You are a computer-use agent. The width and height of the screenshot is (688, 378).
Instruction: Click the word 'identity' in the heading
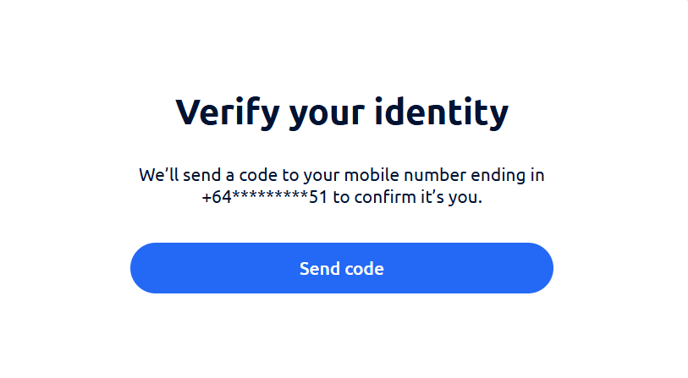(x=441, y=113)
